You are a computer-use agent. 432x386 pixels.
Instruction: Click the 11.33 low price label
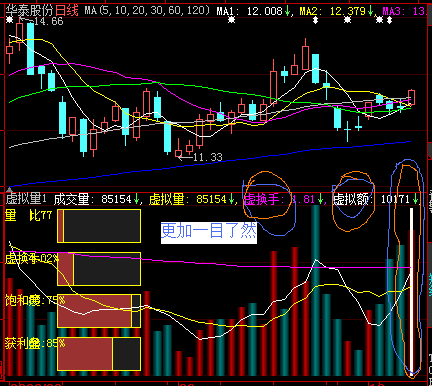pos(208,157)
